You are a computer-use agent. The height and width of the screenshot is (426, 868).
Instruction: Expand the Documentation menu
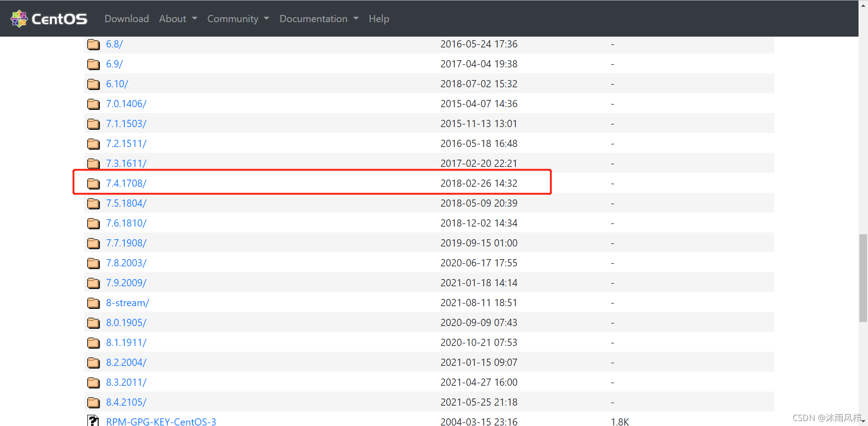tap(319, 19)
